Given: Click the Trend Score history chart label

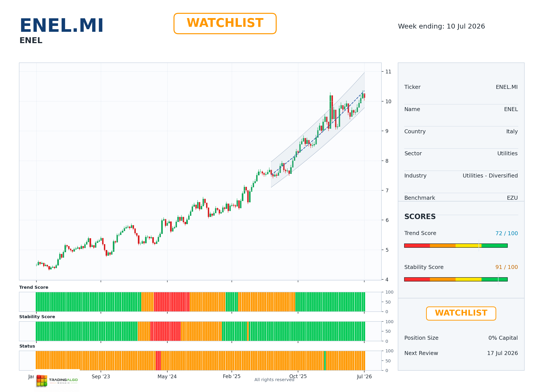Looking at the screenshot, I should 34,287.
